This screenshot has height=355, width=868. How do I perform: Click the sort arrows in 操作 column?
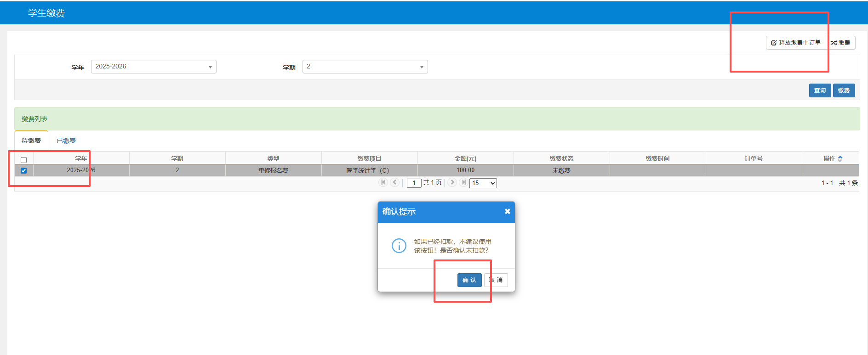tap(840, 158)
